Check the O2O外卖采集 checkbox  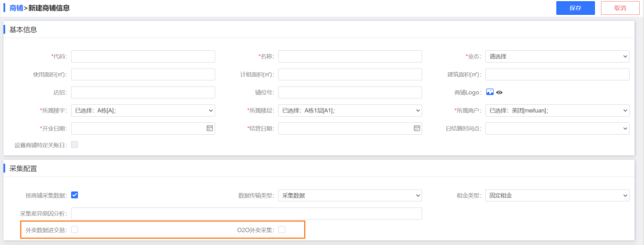282,230
